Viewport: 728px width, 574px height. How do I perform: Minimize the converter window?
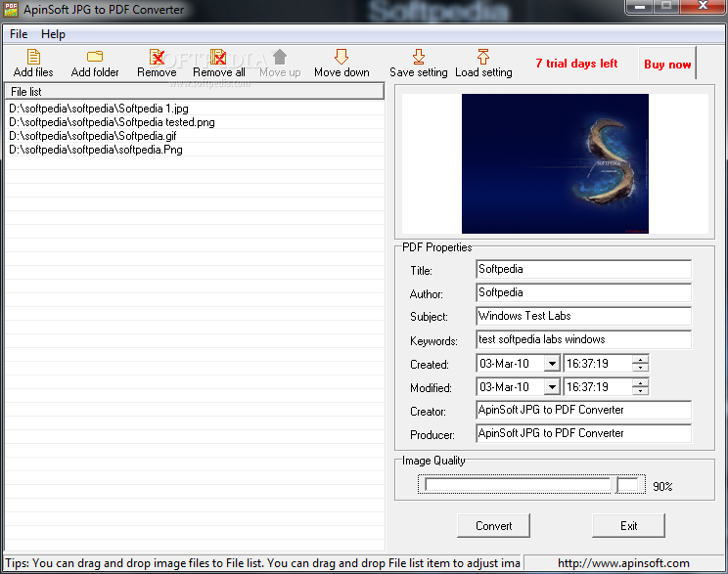(640, 7)
